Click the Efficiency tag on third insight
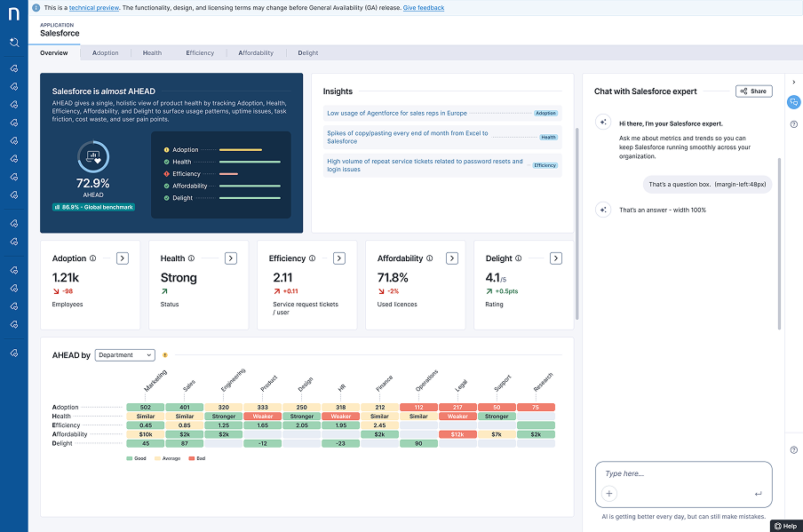Screen dimensions: 803x532 point(545,165)
